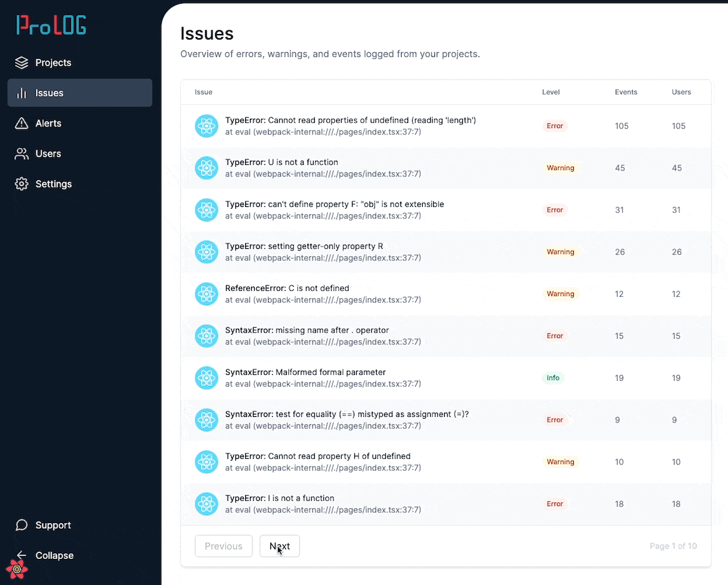The width and height of the screenshot is (728, 585).
Task: Click the Support chat bubble icon
Action: (x=22, y=525)
